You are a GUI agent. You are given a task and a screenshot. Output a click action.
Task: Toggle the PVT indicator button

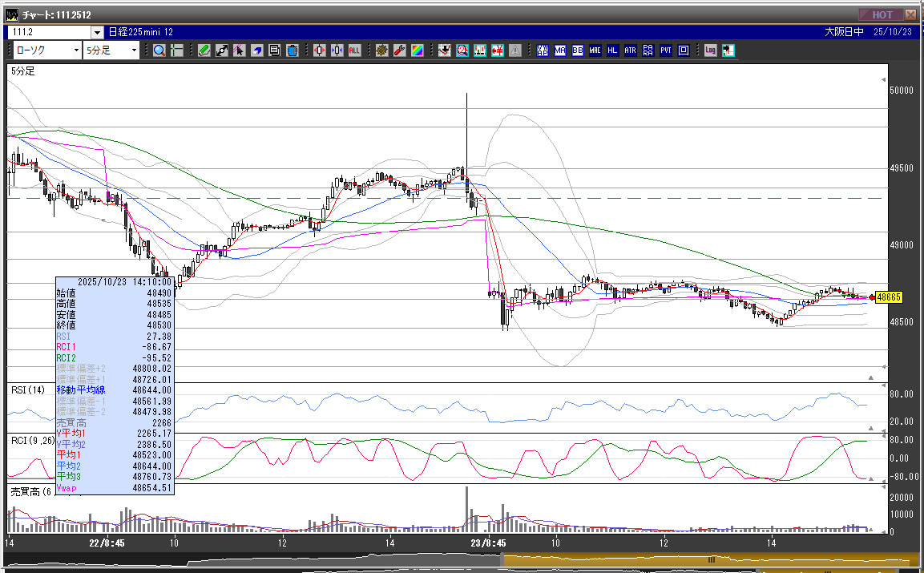coord(666,50)
